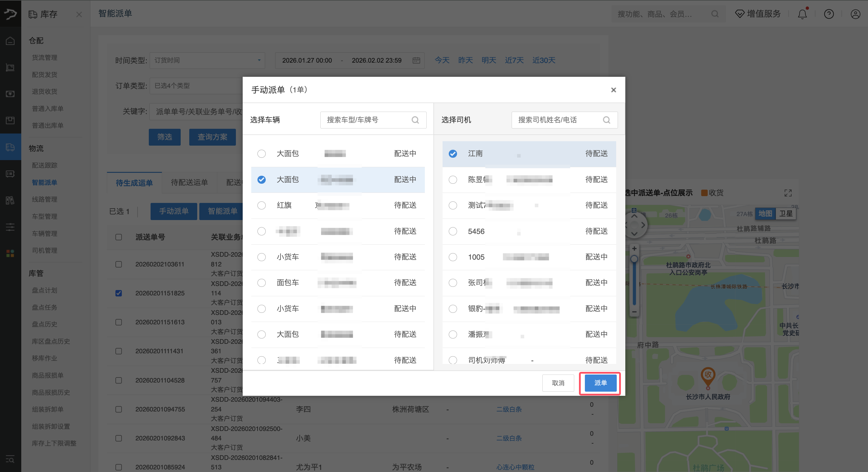Image resolution: width=868 pixels, height=472 pixels.
Task: Collapse the sidebar menu at bottom left
Action: [10, 459]
